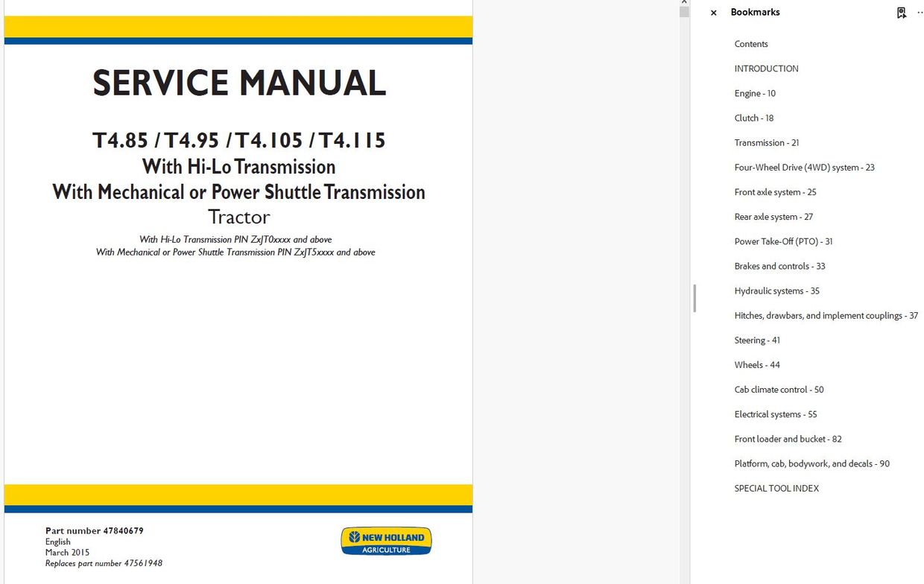This screenshot has width=924, height=584.
Task: Click the scroll up arrow
Action: click(684, 3)
